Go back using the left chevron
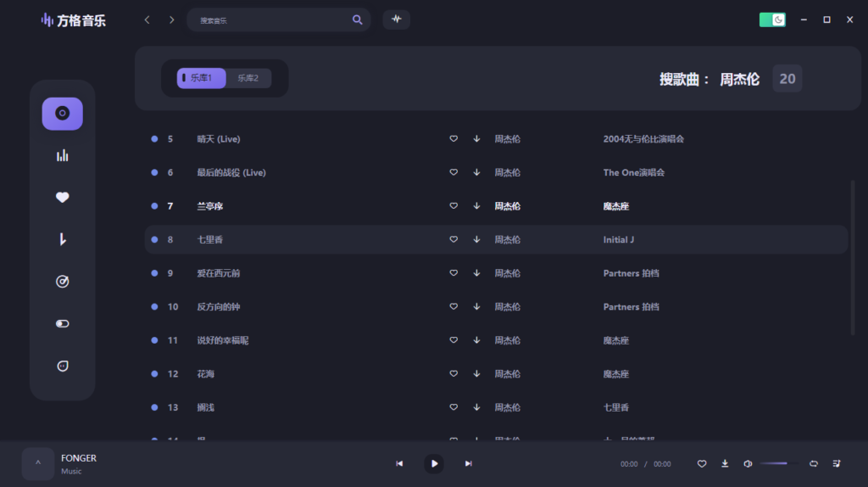The width and height of the screenshot is (868, 487). click(147, 20)
